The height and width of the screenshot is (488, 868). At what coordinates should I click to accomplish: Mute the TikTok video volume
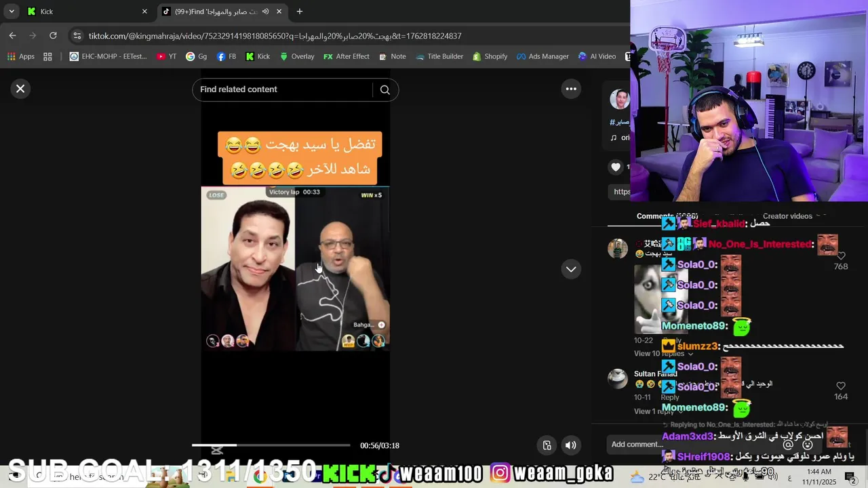tap(571, 445)
